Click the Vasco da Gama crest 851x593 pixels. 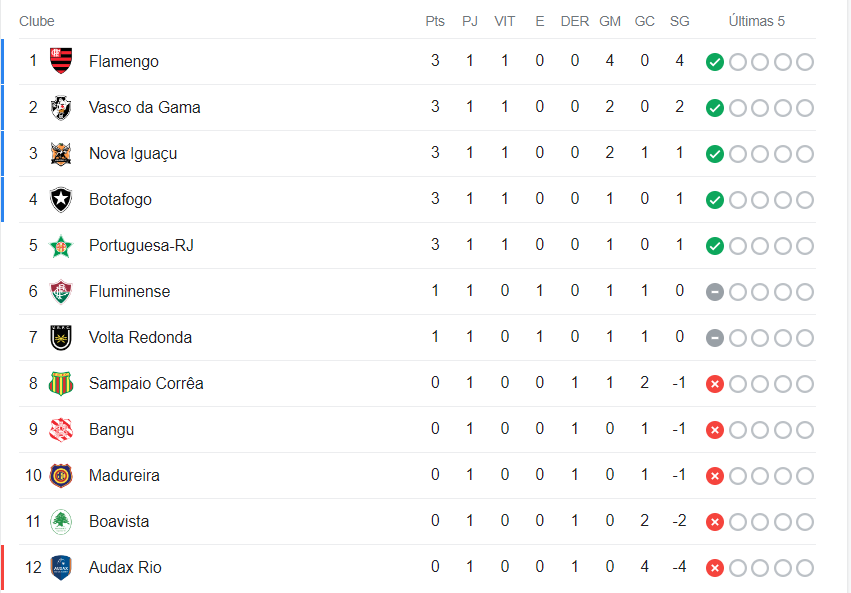point(61,107)
